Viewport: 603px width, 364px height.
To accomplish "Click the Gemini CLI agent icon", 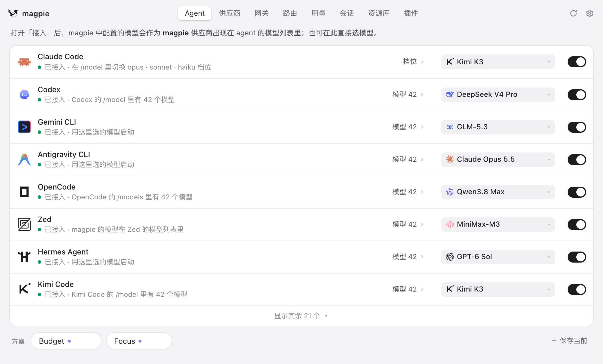I will (x=24, y=127).
